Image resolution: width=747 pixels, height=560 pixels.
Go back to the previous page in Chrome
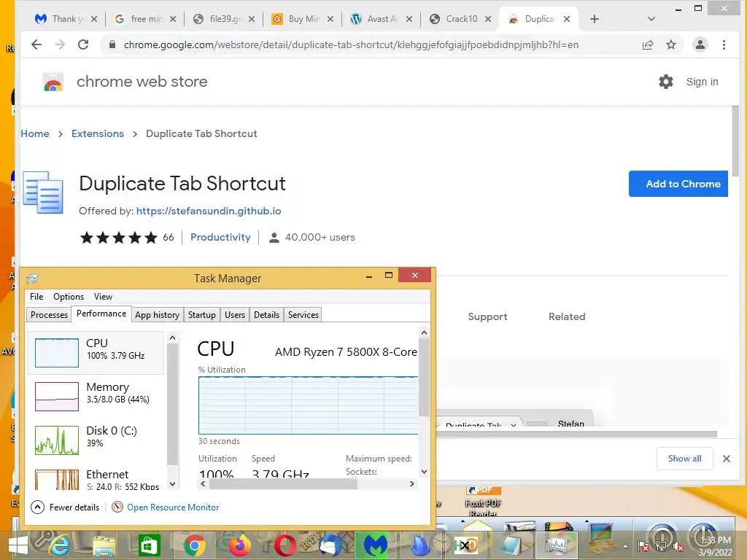pos(36,44)
